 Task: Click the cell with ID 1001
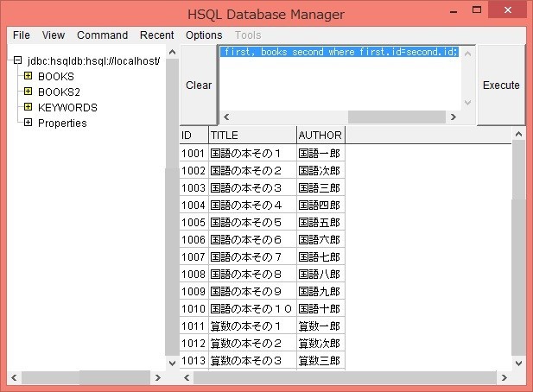tap(194, 153)
